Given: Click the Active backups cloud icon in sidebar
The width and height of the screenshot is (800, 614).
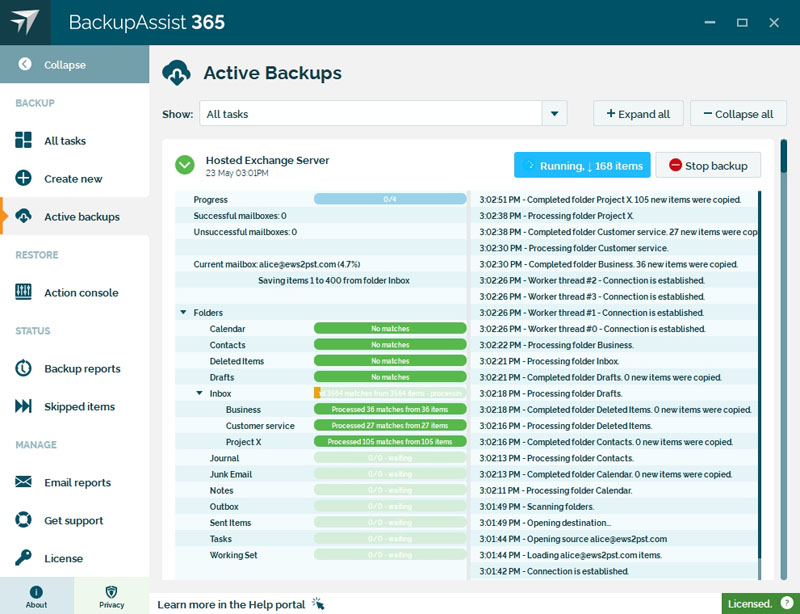Looking at the screenshot, I should (x=23, y=216).
